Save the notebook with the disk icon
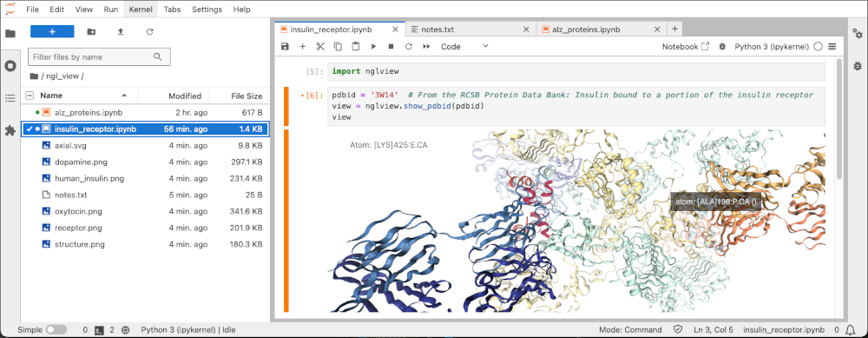 pos(285,47)
